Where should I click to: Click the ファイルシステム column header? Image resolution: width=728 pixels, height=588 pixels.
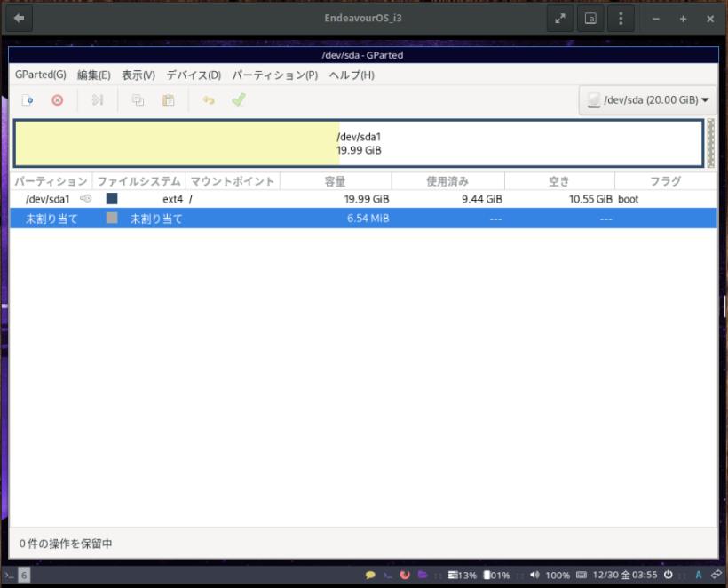click(138, 181)
